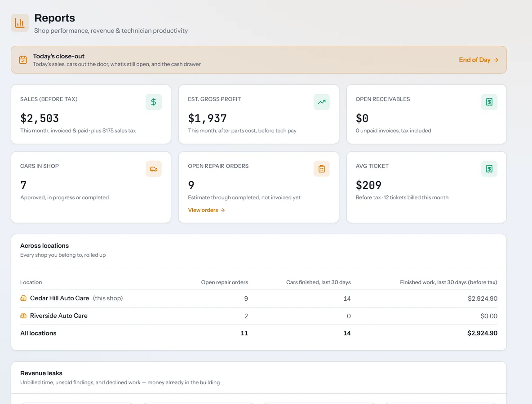This screenshot has height=404, width=532.
Task: Click the building icon beside Cedar Hill Auto Care
Action: (x=23, y=298)
